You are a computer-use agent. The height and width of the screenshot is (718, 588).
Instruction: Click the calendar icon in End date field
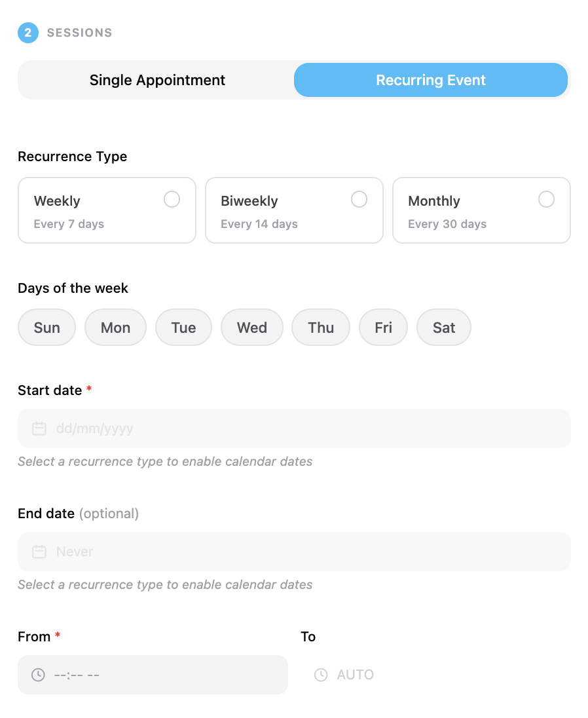click(39, 552)
